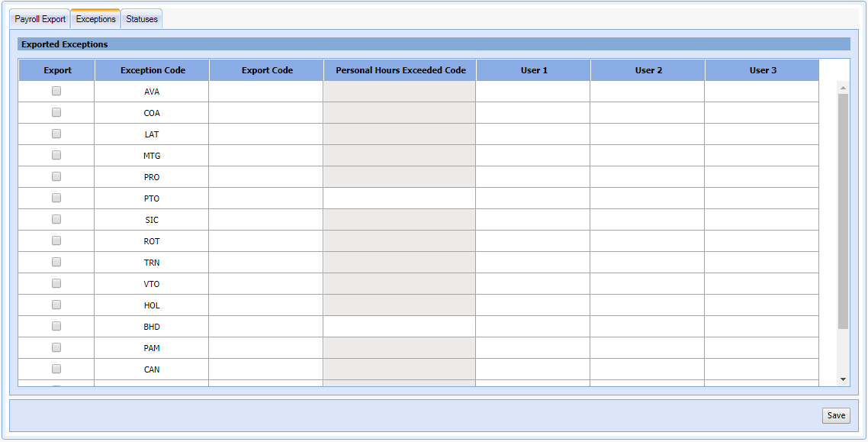This screenshot has height=442, width=868.
Task: Click the Export Code column header
Action: 267,70
